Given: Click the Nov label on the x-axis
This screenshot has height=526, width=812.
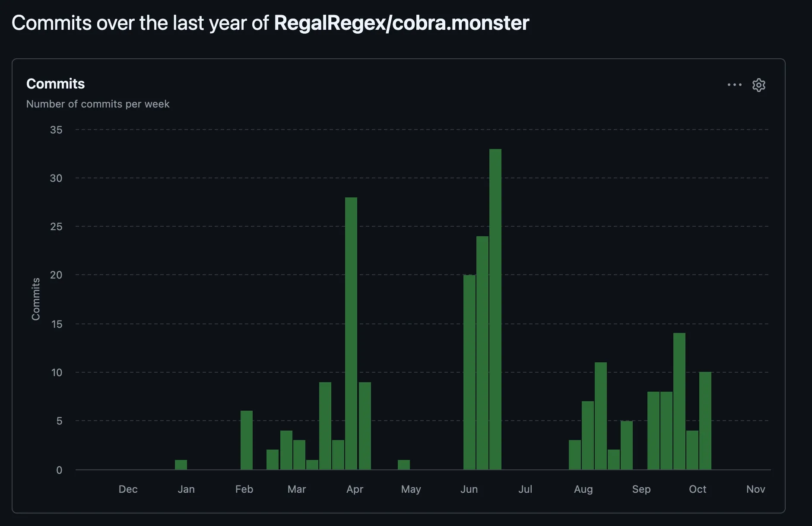Looking at the screenshot, I should pos(755,489).
